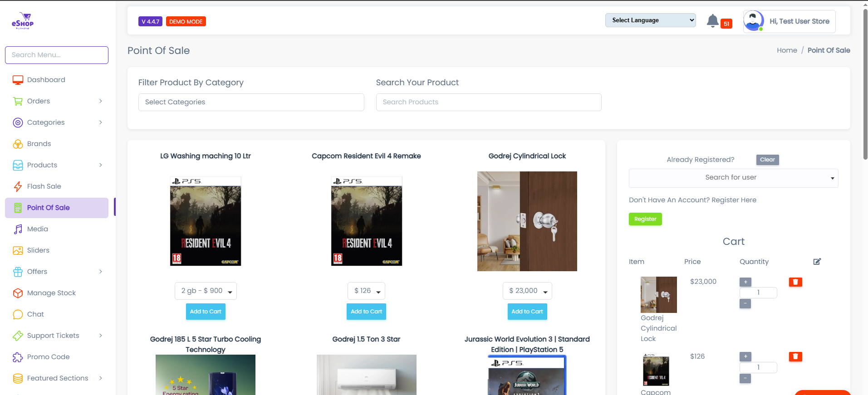Click the Clear button
The image size is (868, 395).
767,160
